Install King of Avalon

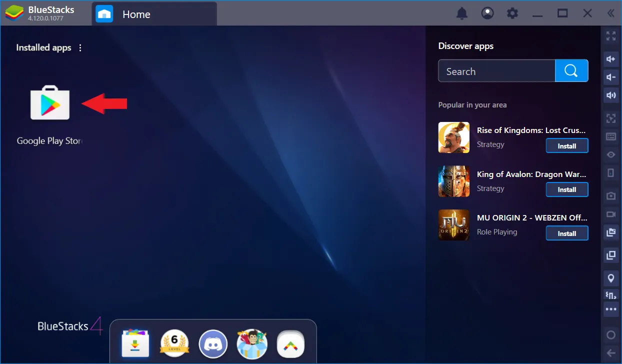[x=567, y=189]
